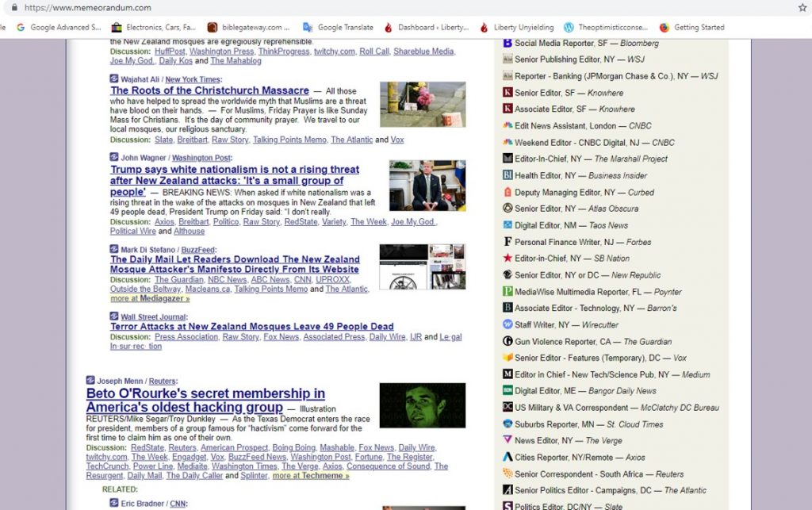Open the Althouse discussion link
The image size is (812, 510).
(x=189, y=232)
